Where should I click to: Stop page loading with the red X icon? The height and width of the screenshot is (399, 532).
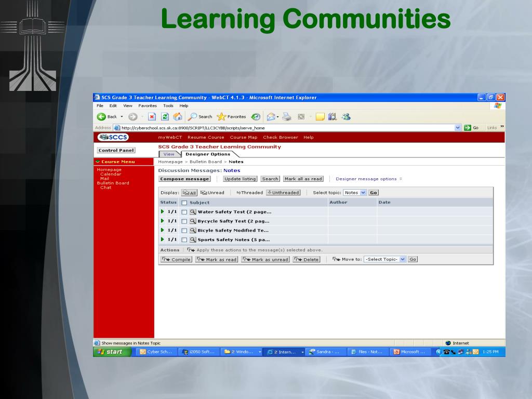click(x=152, y=117)
